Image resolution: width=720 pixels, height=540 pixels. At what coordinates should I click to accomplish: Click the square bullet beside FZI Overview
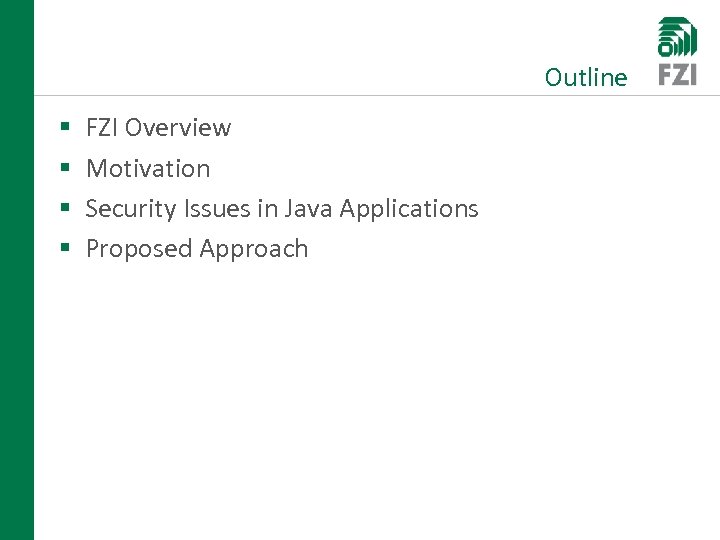[x=64, y=128]
